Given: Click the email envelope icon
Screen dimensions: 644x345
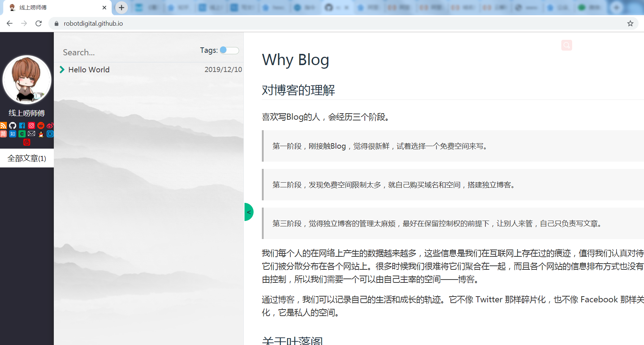Looking at the screenshot, I should (31, 134).
